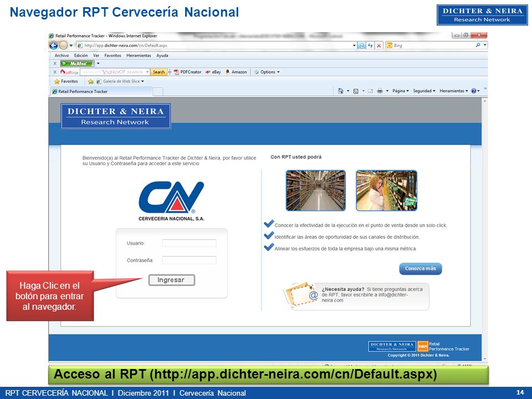This screenshot has height=399, width=532.
Task: Refresh the page with the blue arrows icon
Action: 370,45
